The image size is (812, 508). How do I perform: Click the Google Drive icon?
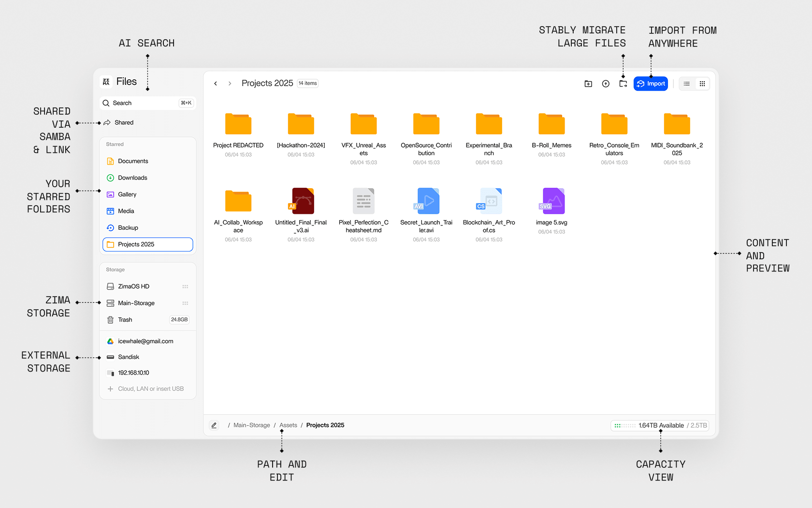coord(110,341)
